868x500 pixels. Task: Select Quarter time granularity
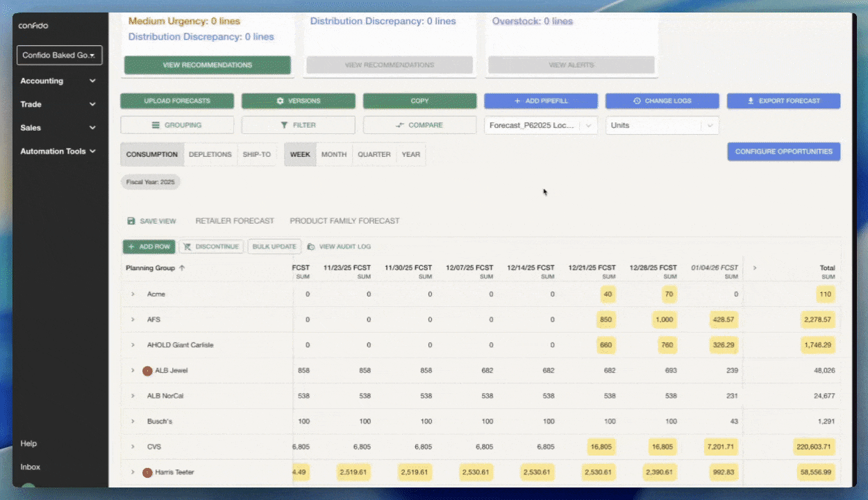pos(374,154)
